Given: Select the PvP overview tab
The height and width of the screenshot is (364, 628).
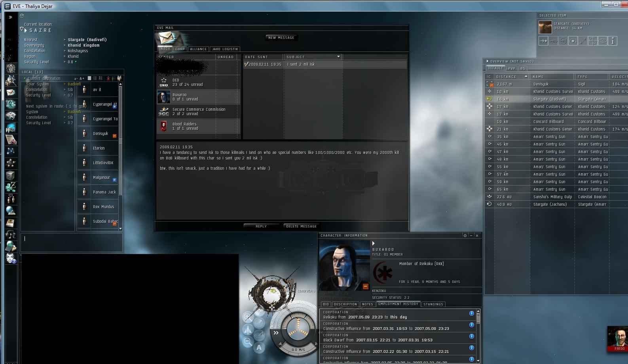Looking at the screenshot, I should (x=512, y=68).
